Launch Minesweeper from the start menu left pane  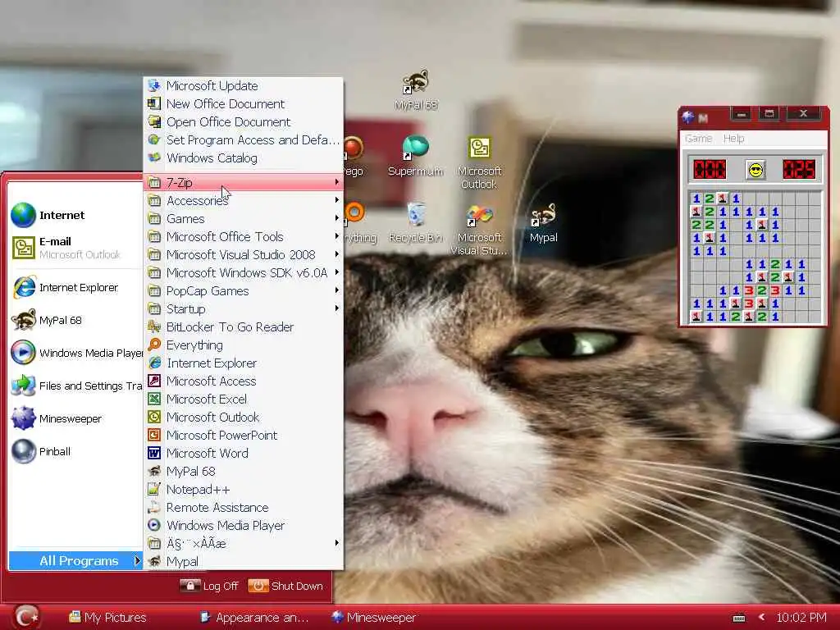point(75,419)
